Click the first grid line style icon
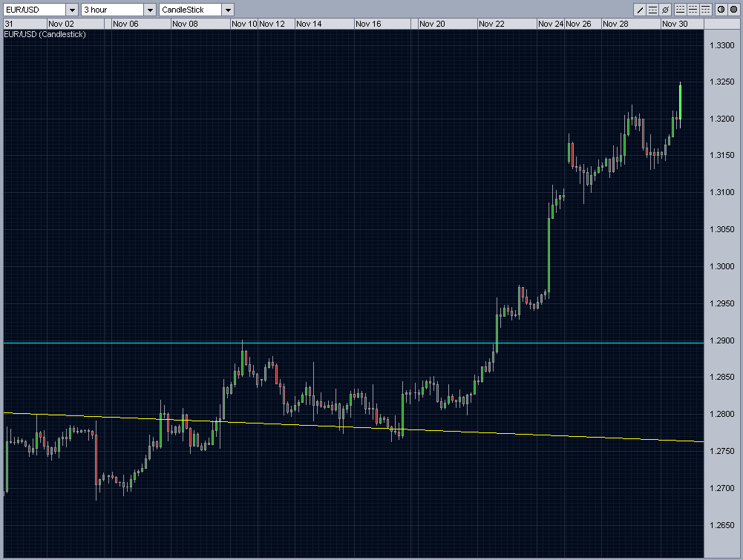The width and height of the screenshot is (743, 560). tap(680, 10)
